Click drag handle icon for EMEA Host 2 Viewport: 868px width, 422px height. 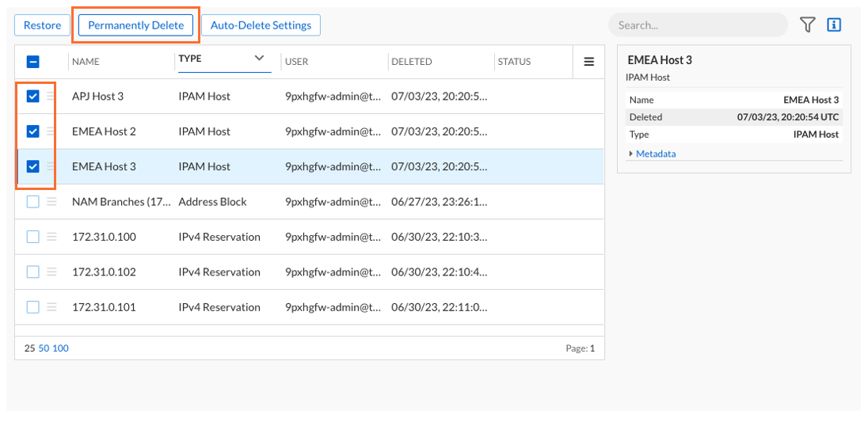[51, 131]
